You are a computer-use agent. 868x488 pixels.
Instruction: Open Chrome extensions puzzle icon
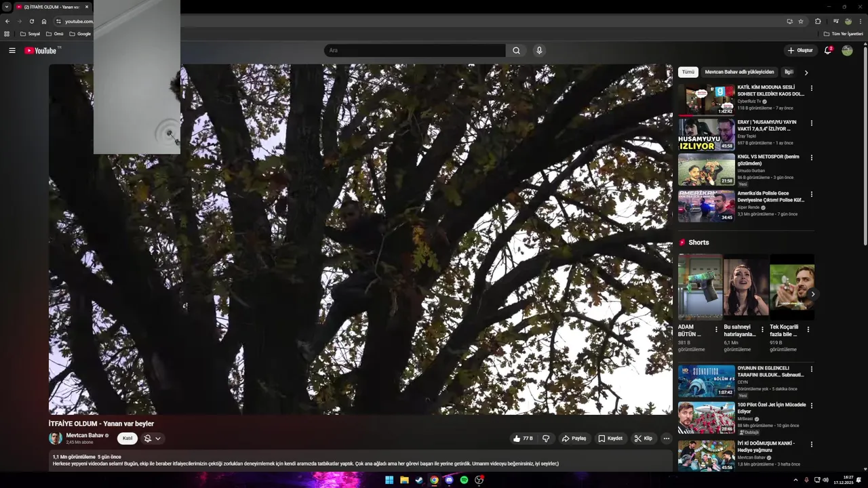click(818, 21)
